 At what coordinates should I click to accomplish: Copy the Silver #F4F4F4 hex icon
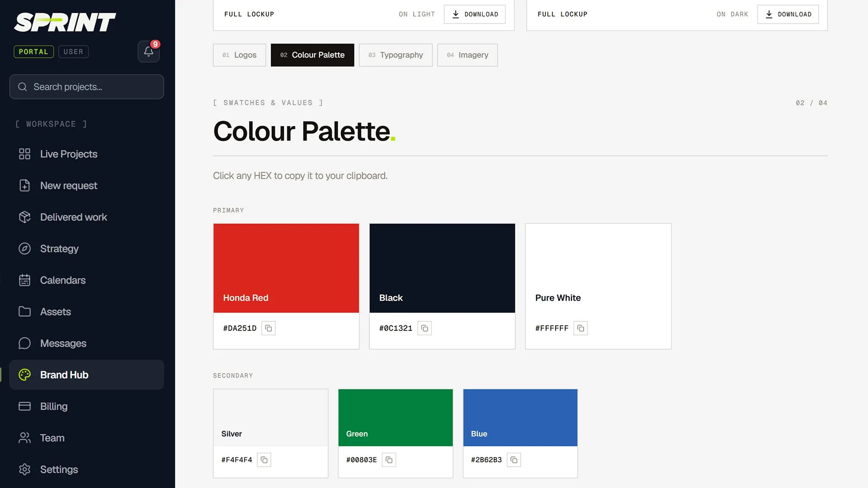click(x=264, y=460)
